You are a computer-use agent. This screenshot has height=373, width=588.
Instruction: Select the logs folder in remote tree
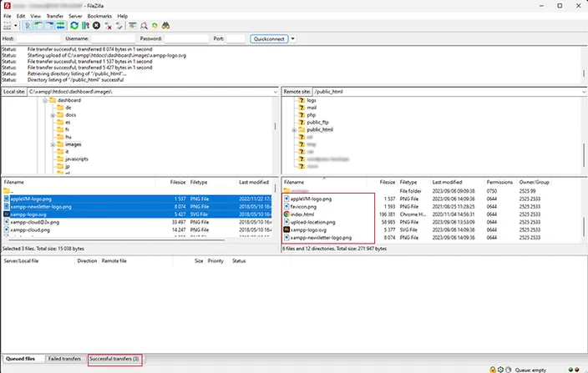pos(312,100)
